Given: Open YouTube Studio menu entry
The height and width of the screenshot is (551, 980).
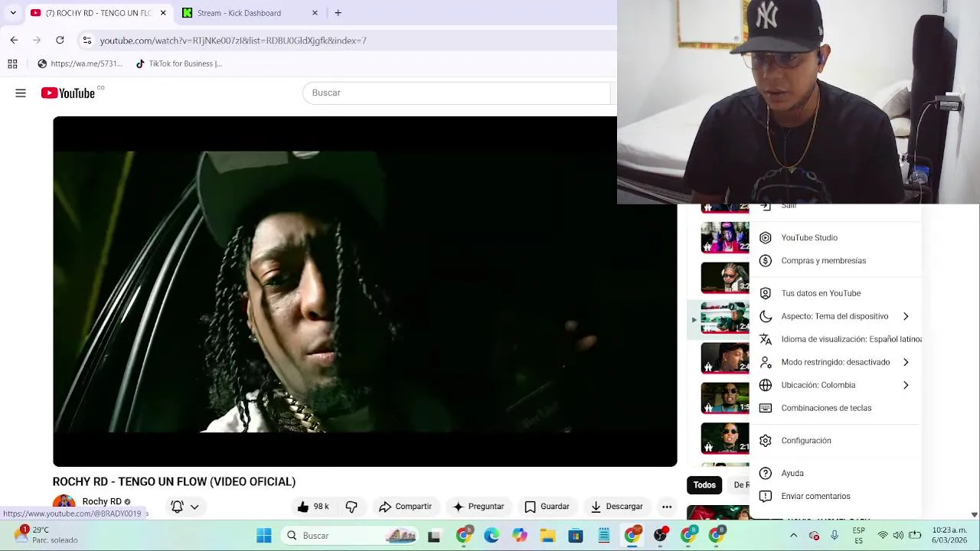Looking at the screenshot, I should pyautogui.click(x=835, y=237).
